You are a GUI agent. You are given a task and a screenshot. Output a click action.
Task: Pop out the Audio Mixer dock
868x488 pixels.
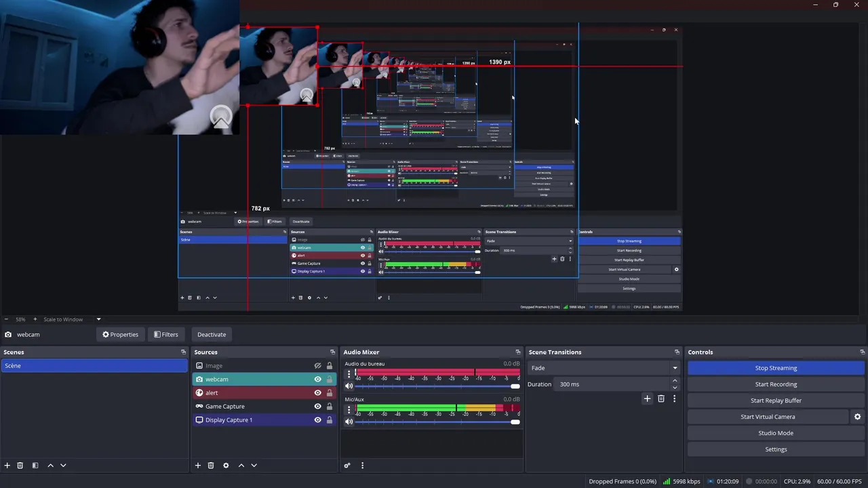pos(518,352)
